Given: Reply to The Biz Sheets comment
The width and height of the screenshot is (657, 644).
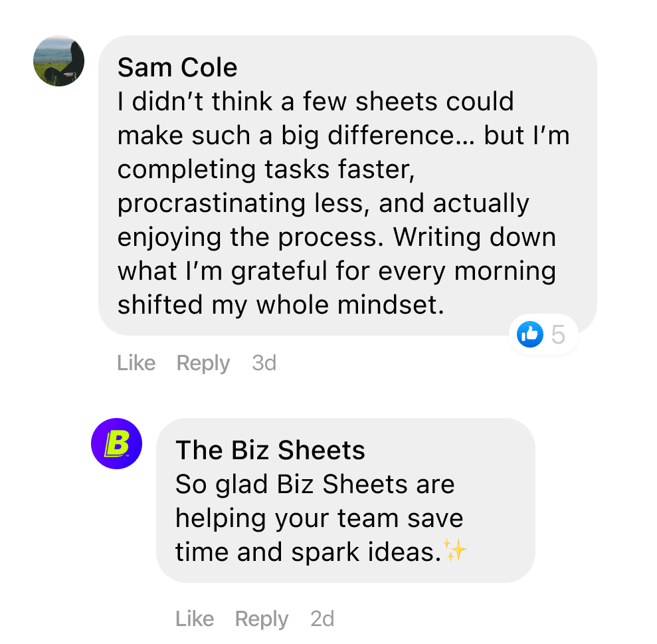Looking at the screenshot, I should (262, 619).
